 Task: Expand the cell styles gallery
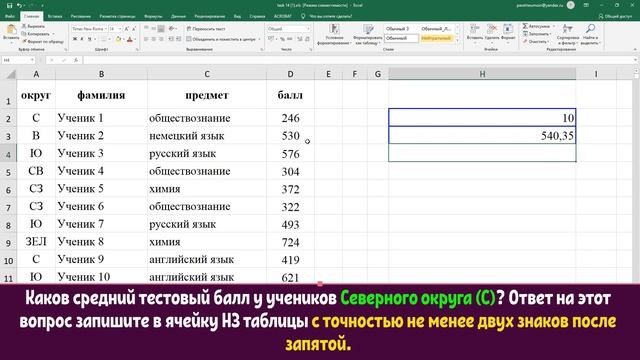(457, 41)
